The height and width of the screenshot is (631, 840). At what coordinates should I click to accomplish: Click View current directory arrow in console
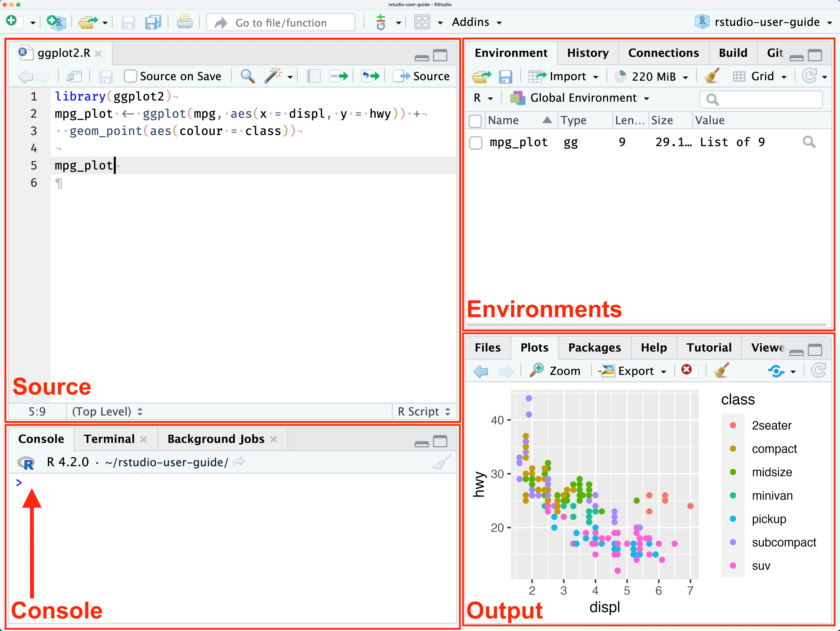point(239,462)
